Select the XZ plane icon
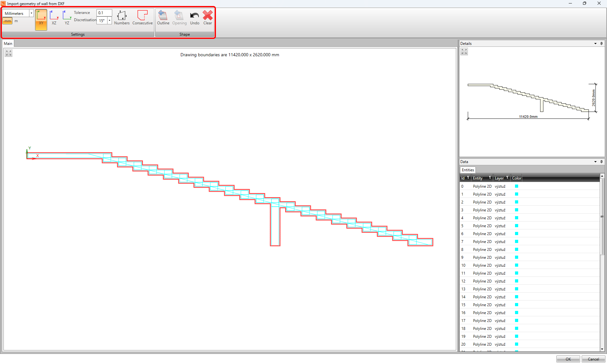 pyautogui.click(x=54, y=18)
